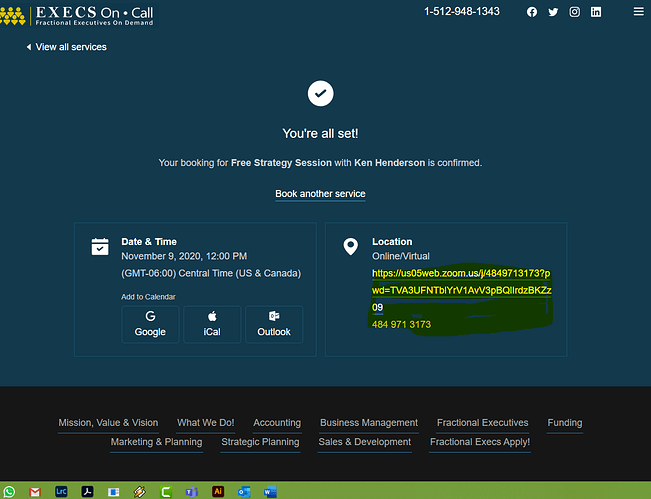
Task: Click the You're all set! heading
Action: pos(320,134)
